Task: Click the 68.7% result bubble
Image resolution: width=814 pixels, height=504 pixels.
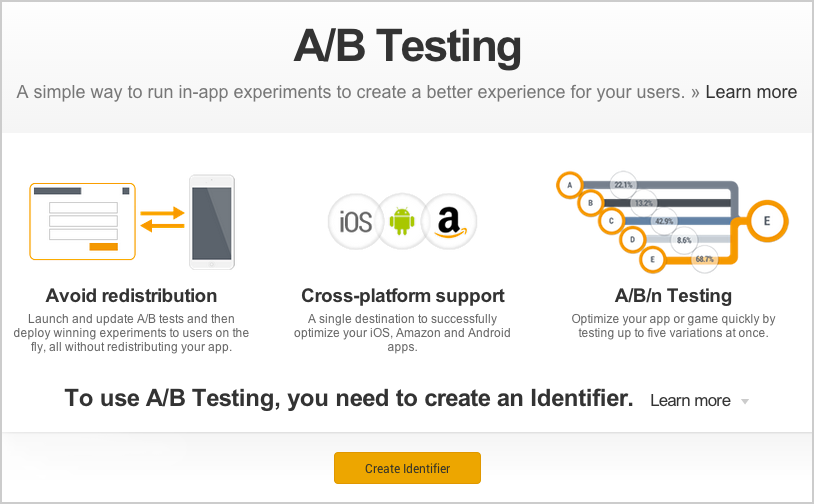Action: point(704,259)
